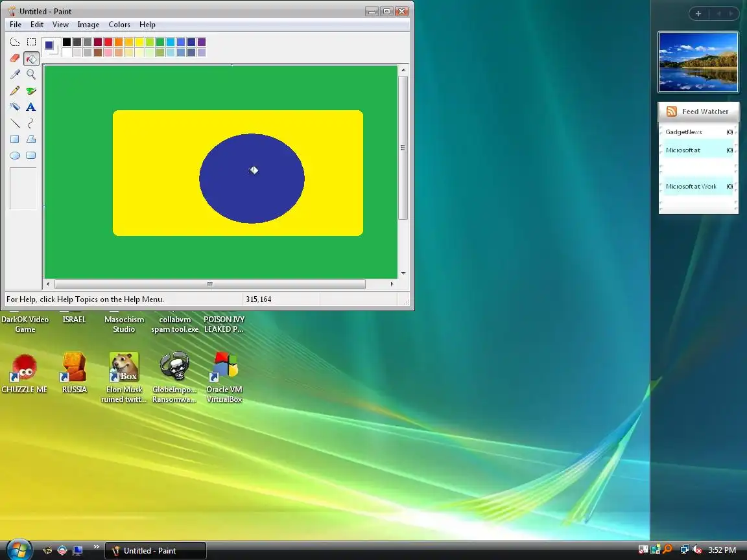Click the muted volume tray icon

(x=698, y=550)
